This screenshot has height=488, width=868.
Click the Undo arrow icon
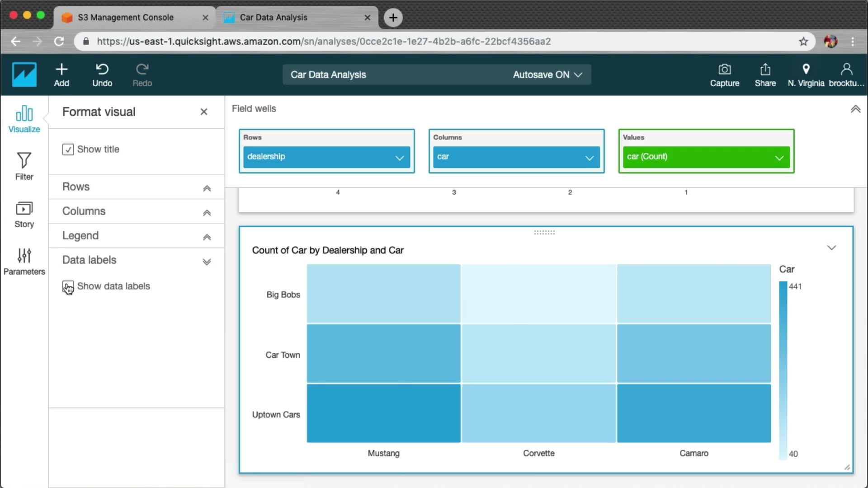(x=102, y=70)
